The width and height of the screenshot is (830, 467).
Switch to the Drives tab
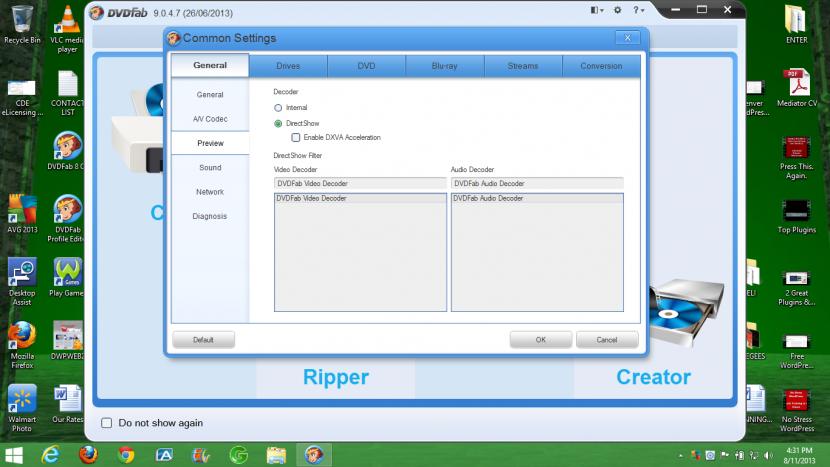click(288, 66)
